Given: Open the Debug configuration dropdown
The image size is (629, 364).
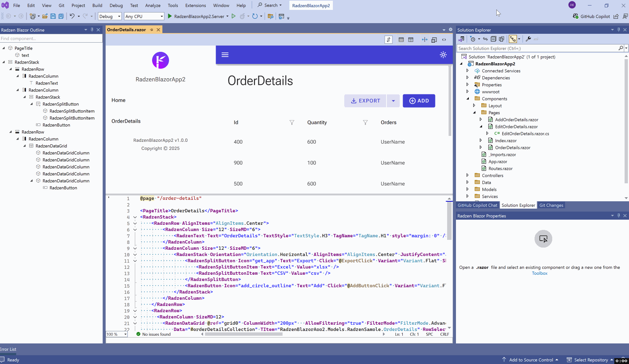Looking at the screenshot, I should (x=110, y=16).
